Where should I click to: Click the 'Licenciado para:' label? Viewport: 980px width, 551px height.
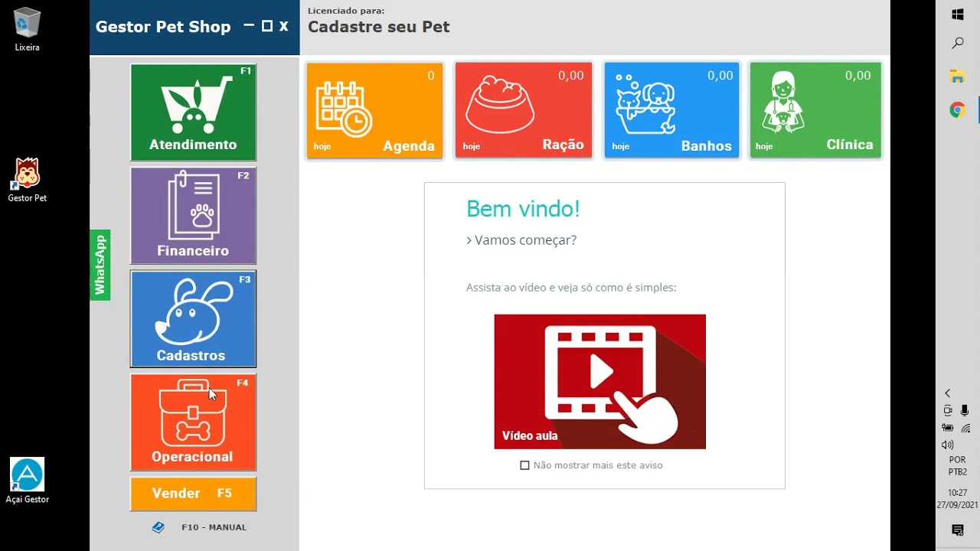(x=346, y=11)
